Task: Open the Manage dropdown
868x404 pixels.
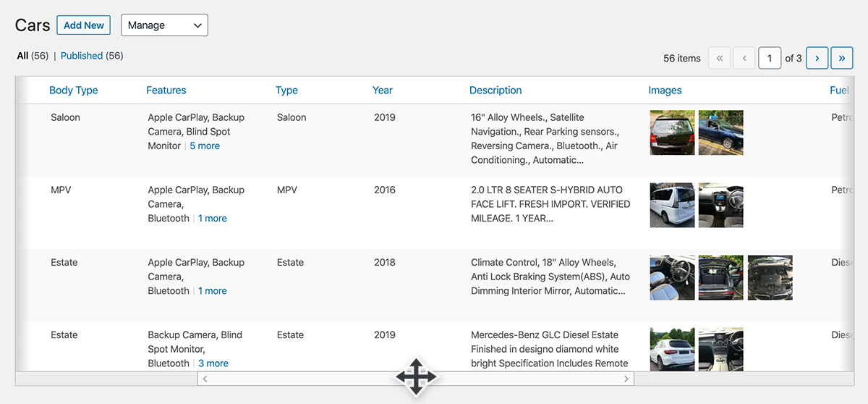Action: click(x=164, y=25)
